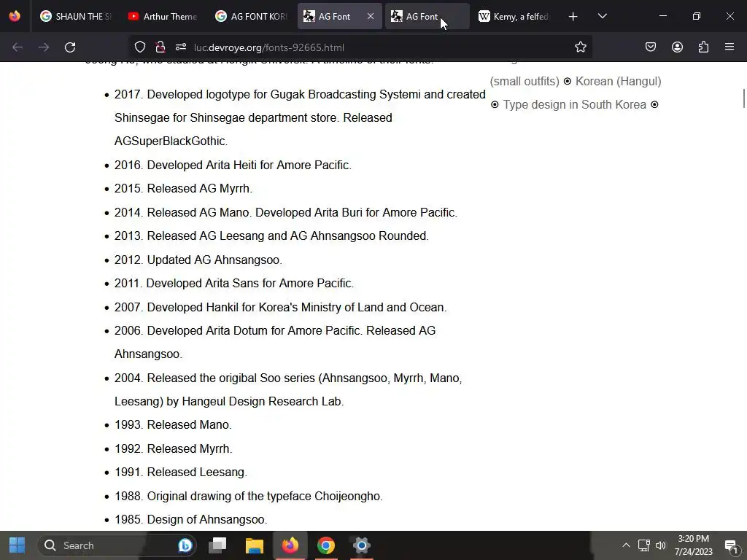
Task: Restore down the Firefox window
Action: (697, 16)
